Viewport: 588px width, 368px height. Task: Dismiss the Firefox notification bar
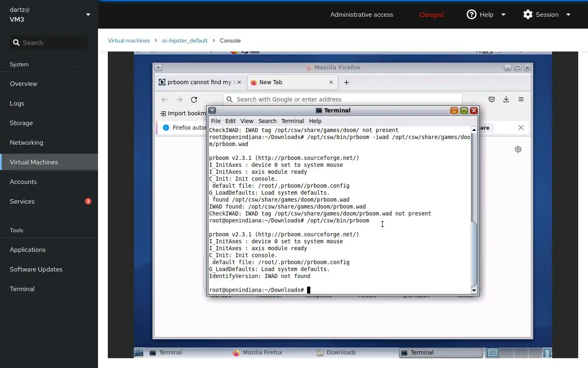(x=521, y=128)
